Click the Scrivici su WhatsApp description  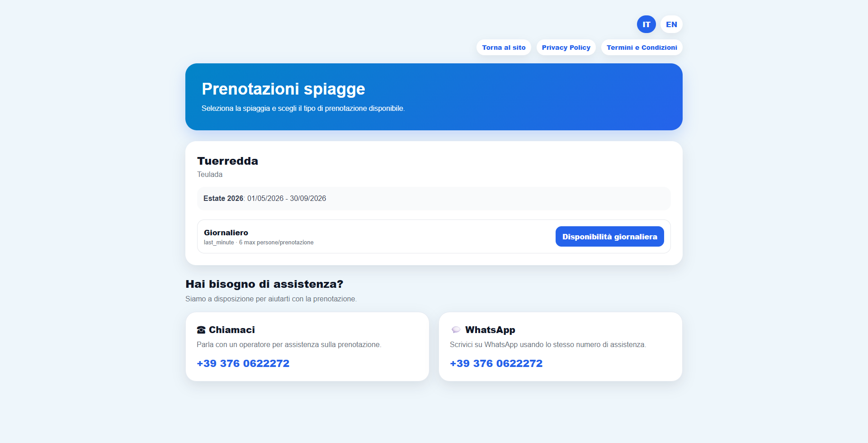(548, 345)
